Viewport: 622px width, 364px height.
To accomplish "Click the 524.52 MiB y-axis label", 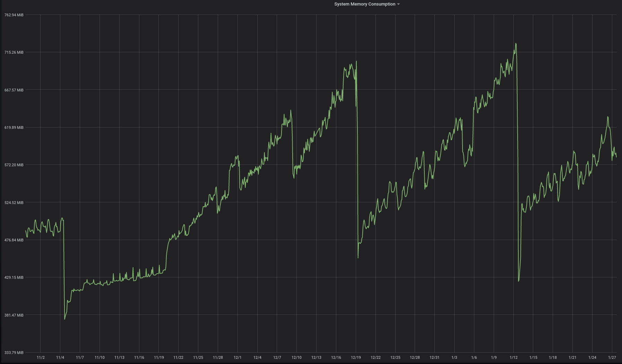I will (14, 203).
